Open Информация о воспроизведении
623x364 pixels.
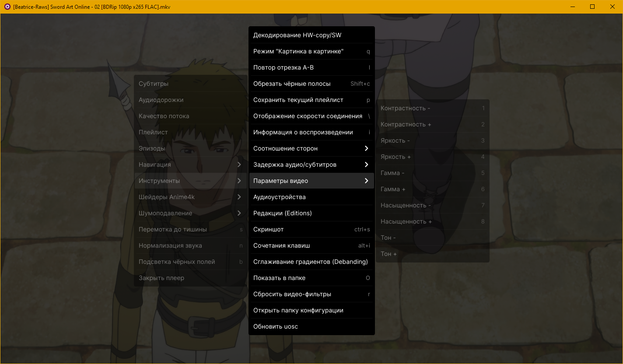click(311, 132)
